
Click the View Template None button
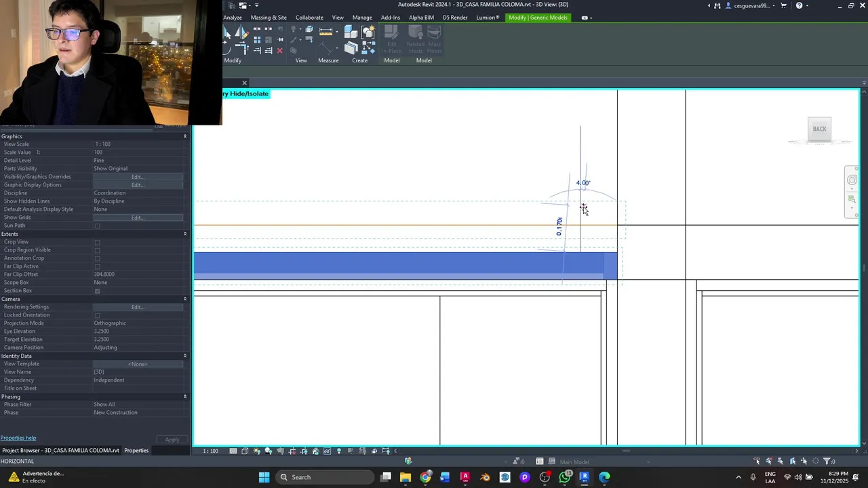138,364
